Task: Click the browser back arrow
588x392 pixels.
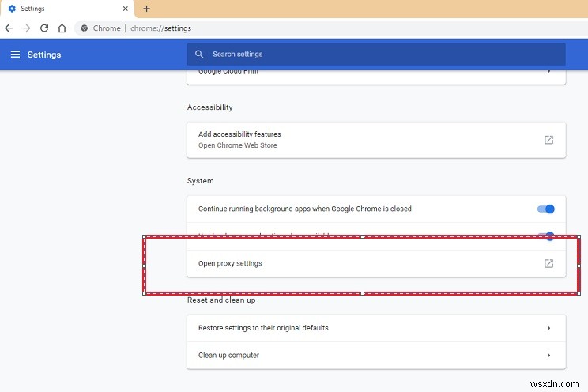Action: coord(9,28)
